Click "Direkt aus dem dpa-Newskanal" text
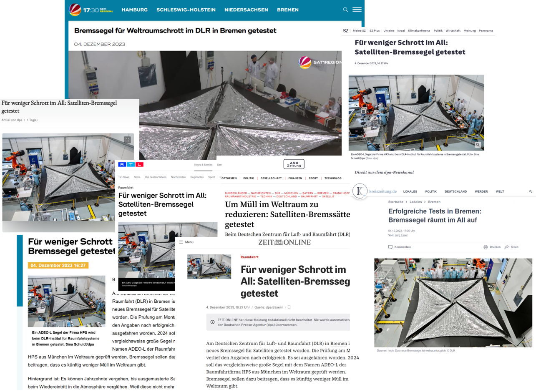The width and height of the screenshot is (536, 392). coord(384,172)
